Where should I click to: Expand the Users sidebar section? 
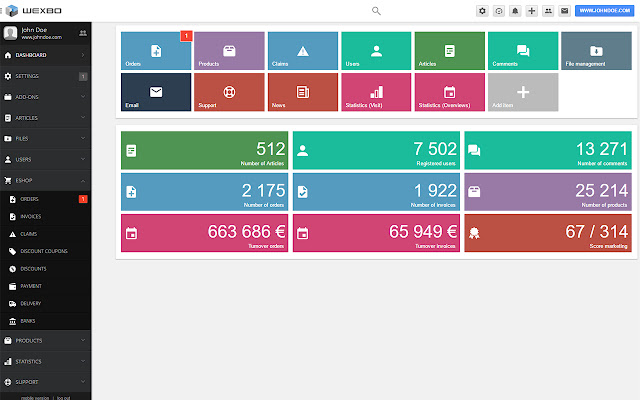[45, 160]
